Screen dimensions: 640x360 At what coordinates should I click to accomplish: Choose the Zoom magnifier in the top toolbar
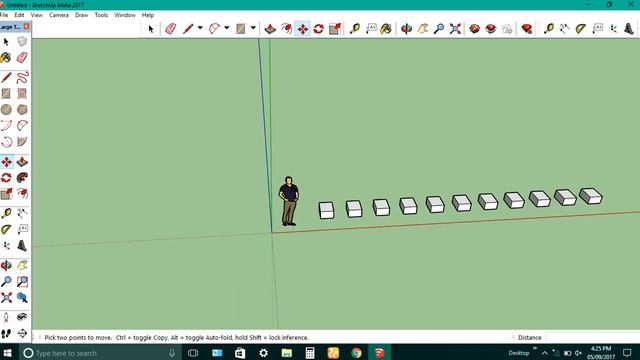click(439, 29)
